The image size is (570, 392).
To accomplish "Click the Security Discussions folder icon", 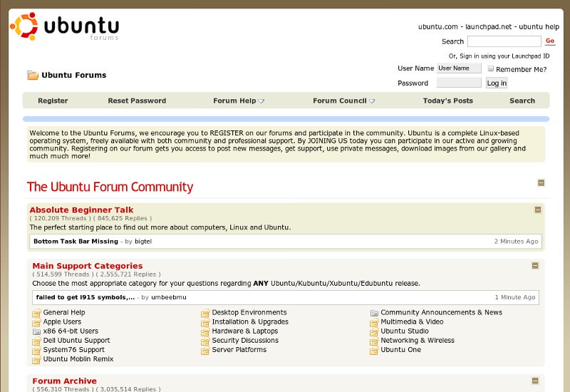I will [x=205, y=341].
